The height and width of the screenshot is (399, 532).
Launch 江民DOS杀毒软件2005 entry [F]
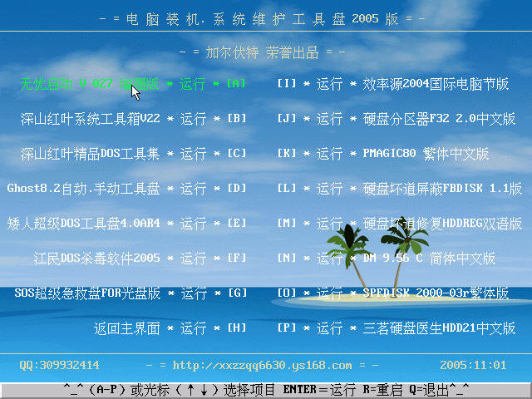coord(140,259)
